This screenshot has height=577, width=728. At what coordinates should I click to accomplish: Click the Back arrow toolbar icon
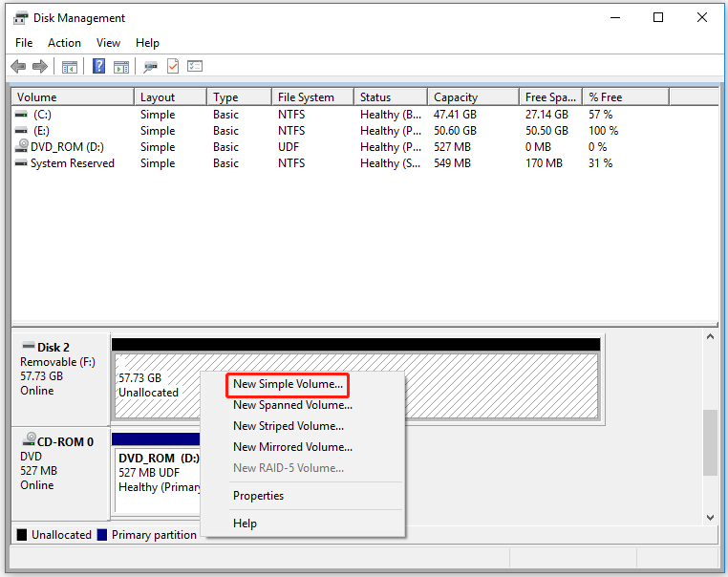[18, 67]
